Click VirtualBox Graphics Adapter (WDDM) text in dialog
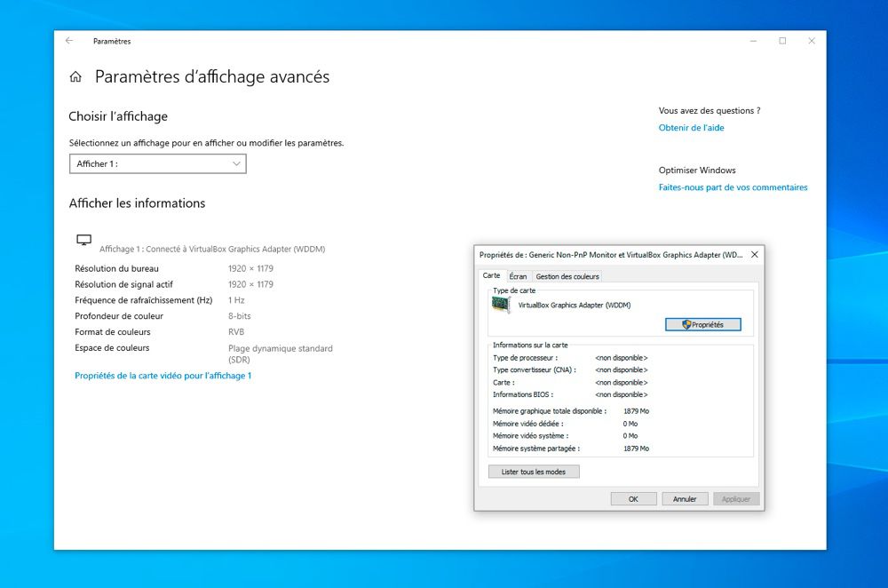 point(575,305)
